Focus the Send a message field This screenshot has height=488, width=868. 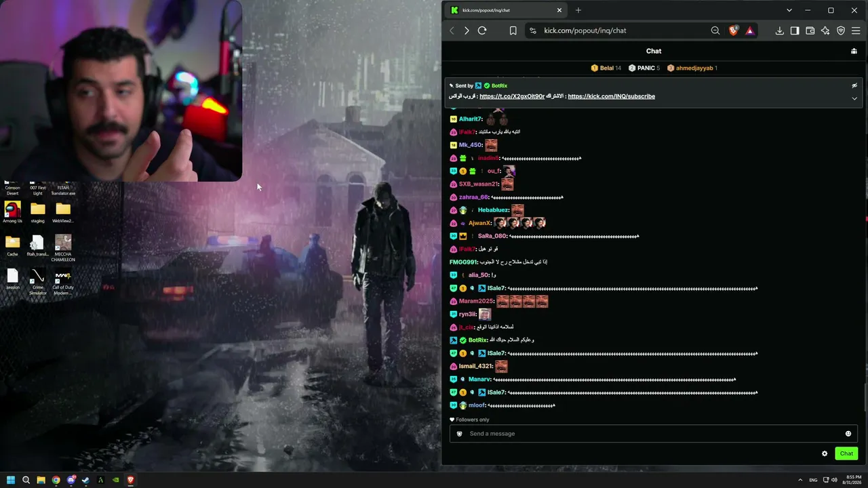654,434
